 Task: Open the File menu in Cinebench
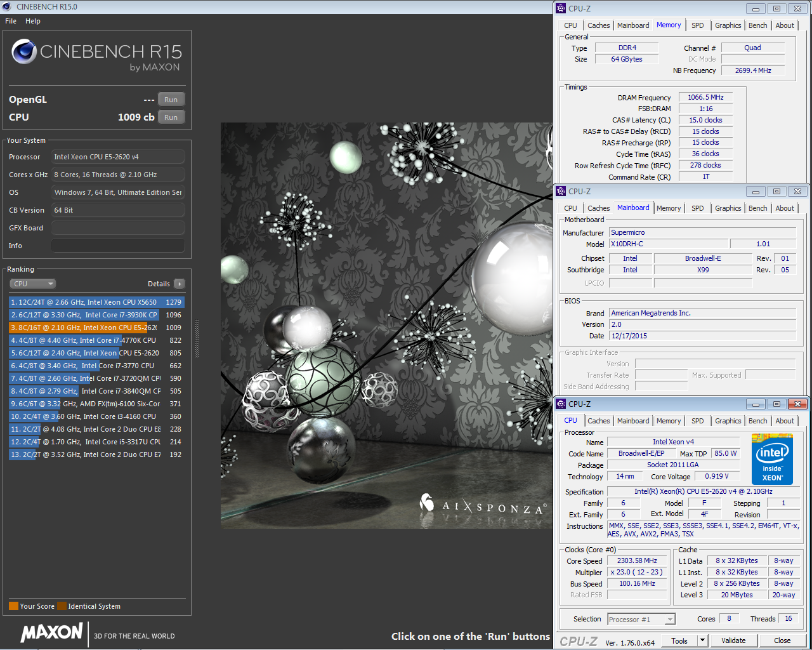(x=11, y=21)
